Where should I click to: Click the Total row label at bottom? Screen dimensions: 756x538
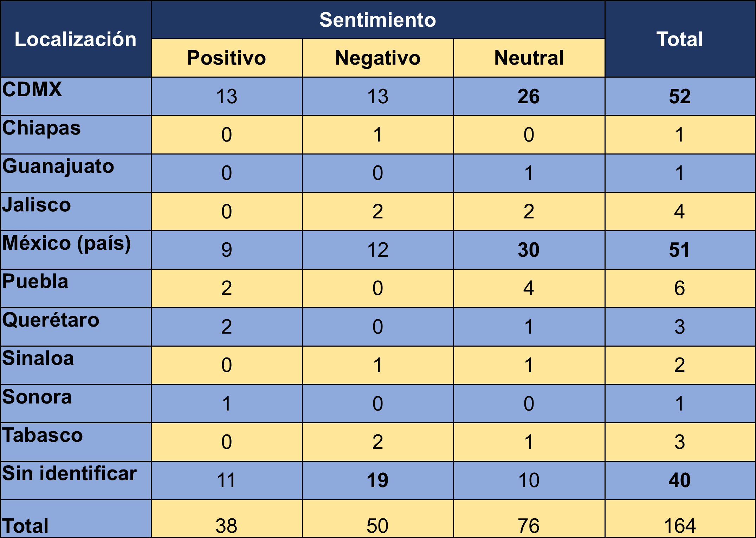(25, 526)
